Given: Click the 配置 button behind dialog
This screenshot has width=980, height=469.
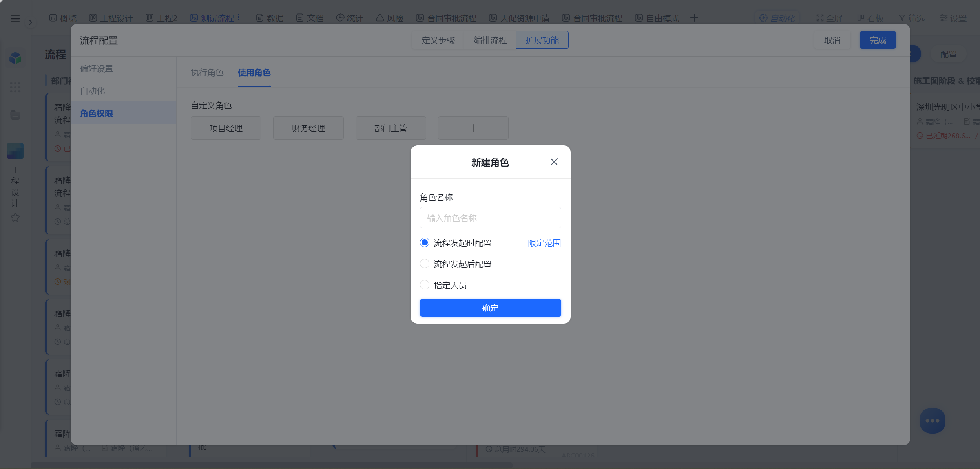Looking at the screenshot, I should point(948,54).
